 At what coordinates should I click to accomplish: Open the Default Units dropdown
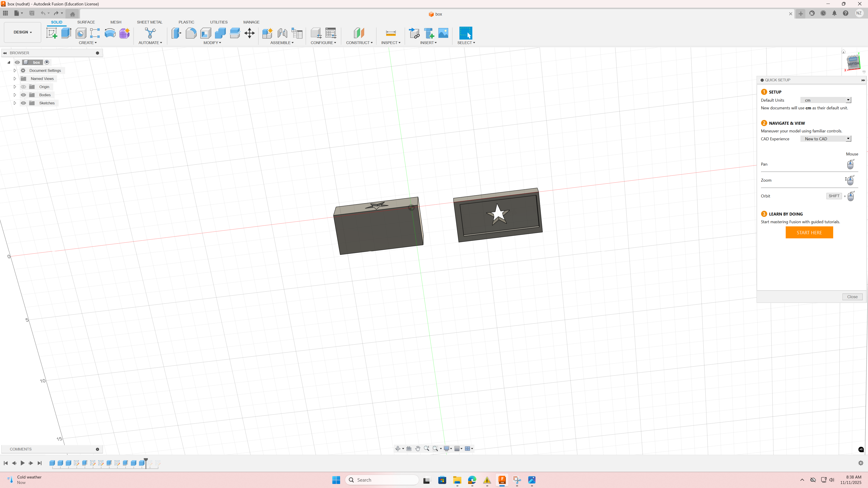pos(826,100)
